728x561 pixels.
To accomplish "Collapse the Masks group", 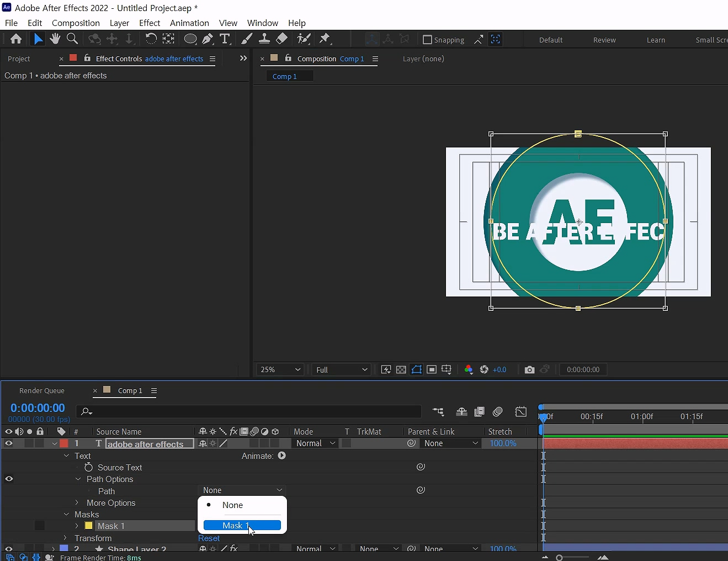I will [66, 514].
